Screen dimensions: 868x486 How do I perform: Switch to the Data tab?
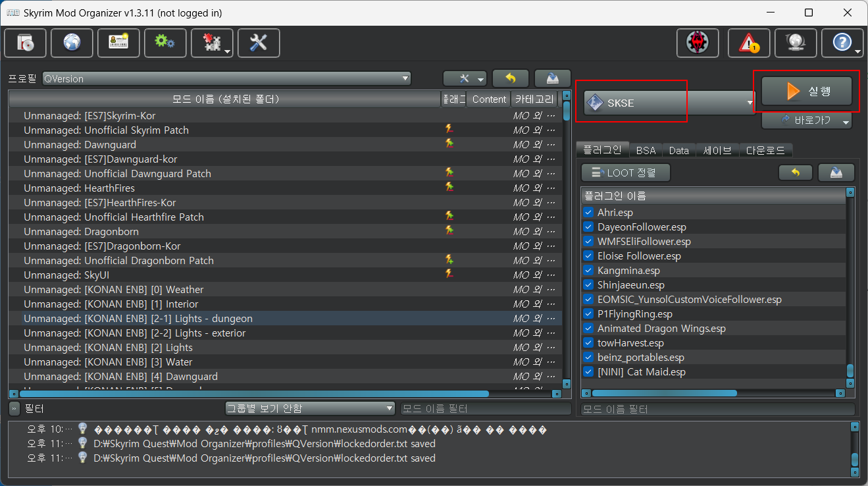pos(678,150)
